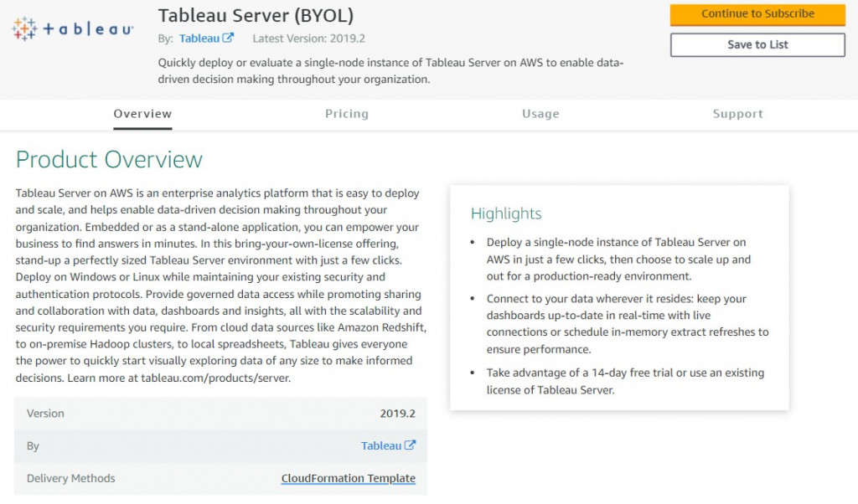
Task: Switch to the Overview tab
Action: (x=142, y=114)
